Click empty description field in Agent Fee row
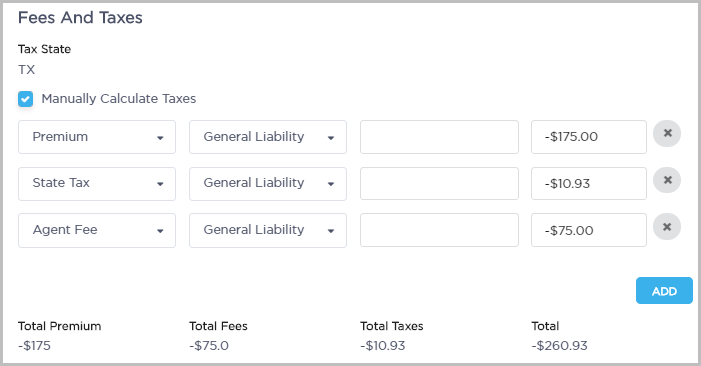Viewport: 701px width, 366px height. 439,230
